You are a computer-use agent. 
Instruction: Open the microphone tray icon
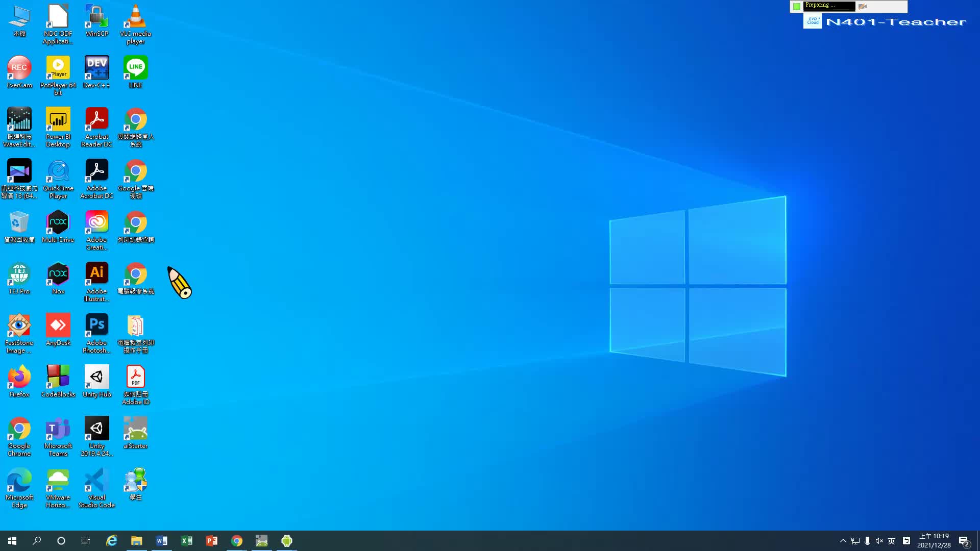867,541
